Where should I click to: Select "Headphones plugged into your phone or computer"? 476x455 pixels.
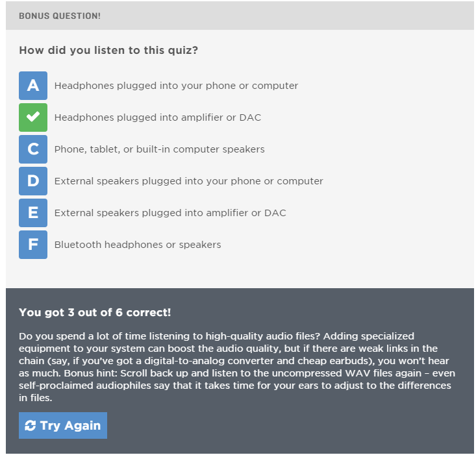(176, 86)
